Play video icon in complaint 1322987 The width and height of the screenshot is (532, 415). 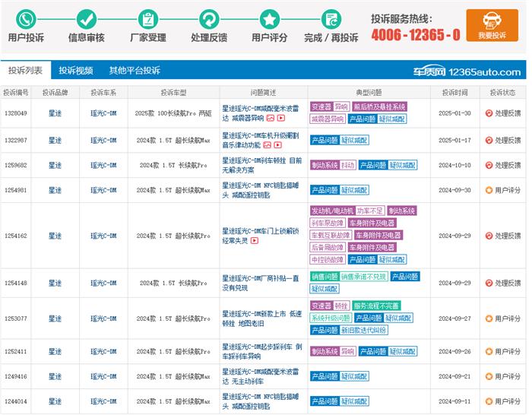[x=278, y=145]
